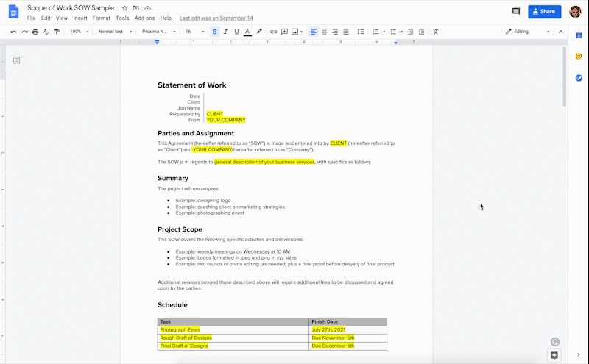Expand the side panel arrow

pyautogui.click(x=579, y=354)
